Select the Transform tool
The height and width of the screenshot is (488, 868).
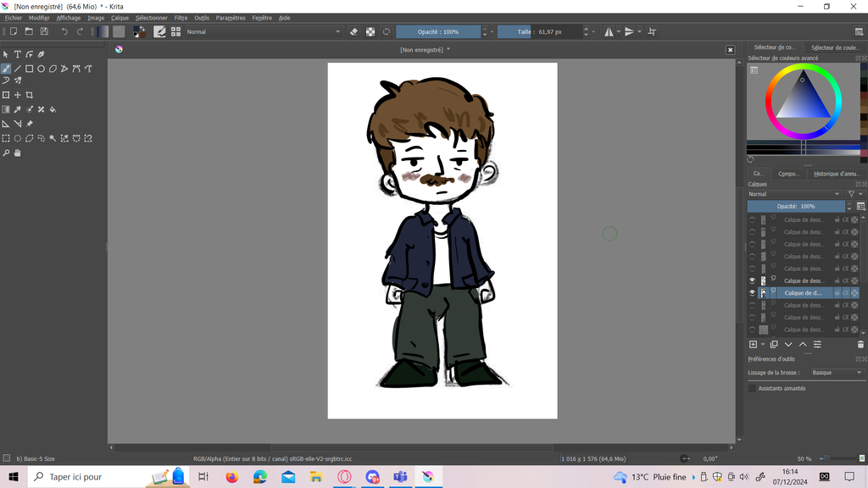pos(6,95)
